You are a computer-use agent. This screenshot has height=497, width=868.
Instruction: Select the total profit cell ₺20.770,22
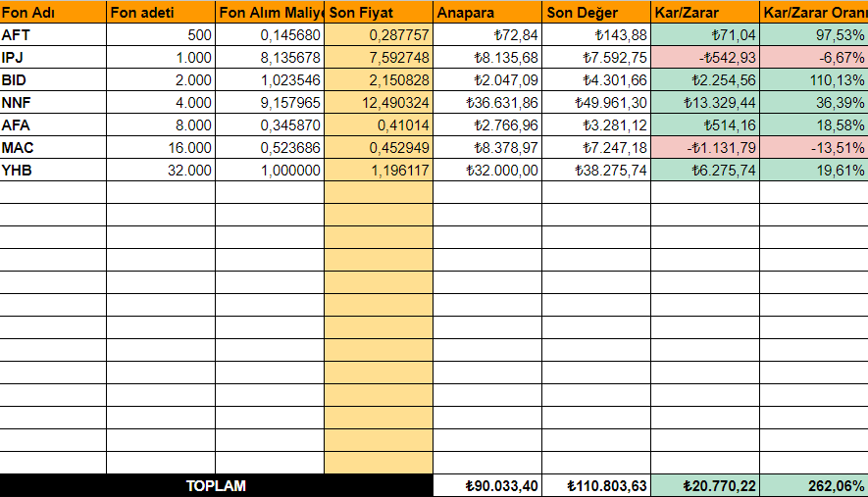705,486
